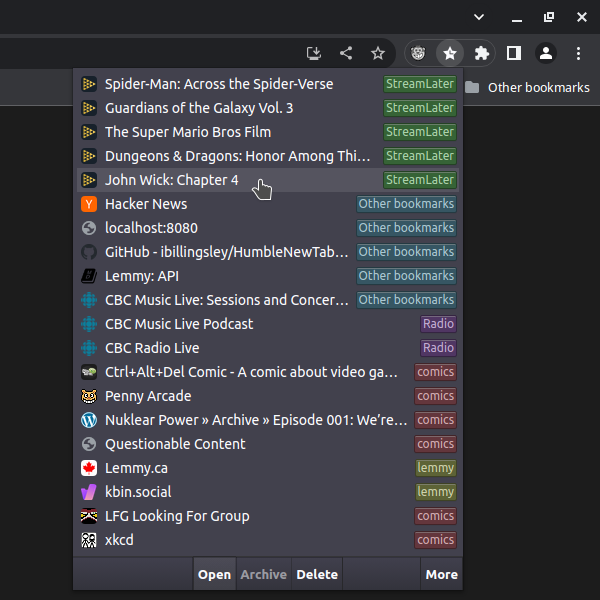Click StreamLater tag on Spider-Man row
This screenshot has height=600, width=600.
pos(420,84)
